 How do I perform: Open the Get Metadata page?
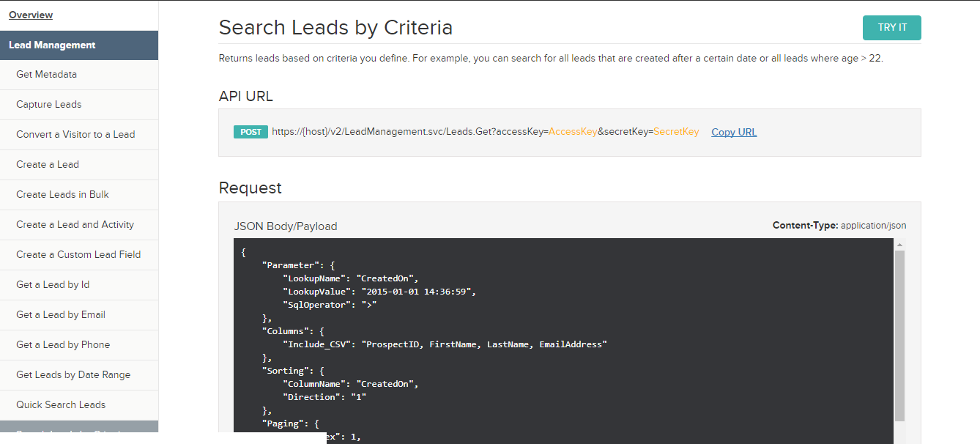tap(46, 75)
